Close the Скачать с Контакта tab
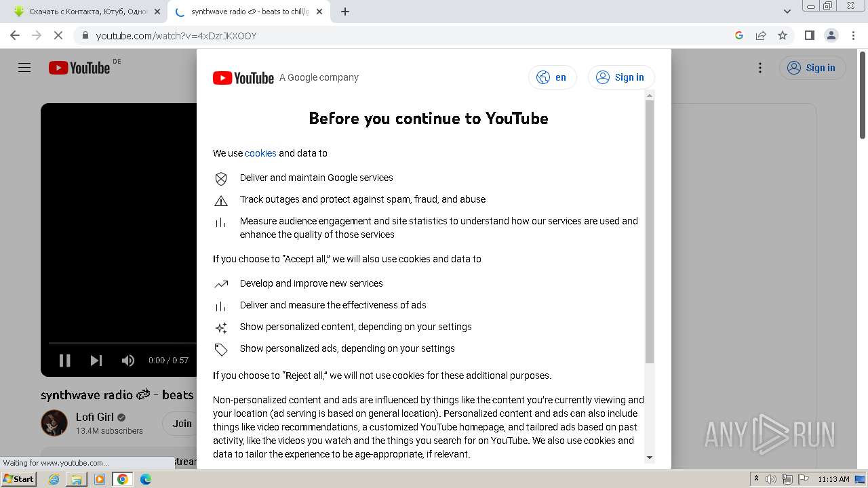The image size is (868, 488). pyautogui.click(x=157, y=12)
